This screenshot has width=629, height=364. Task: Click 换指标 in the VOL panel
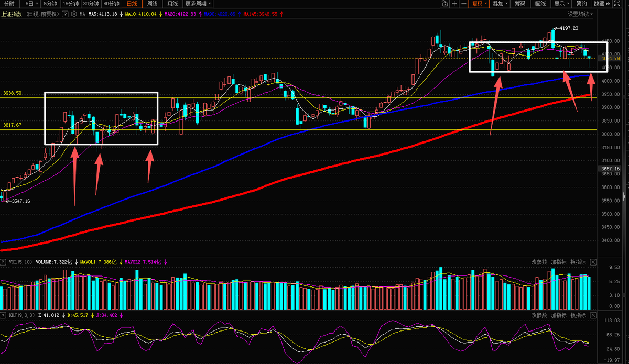[x=578, y=262]
